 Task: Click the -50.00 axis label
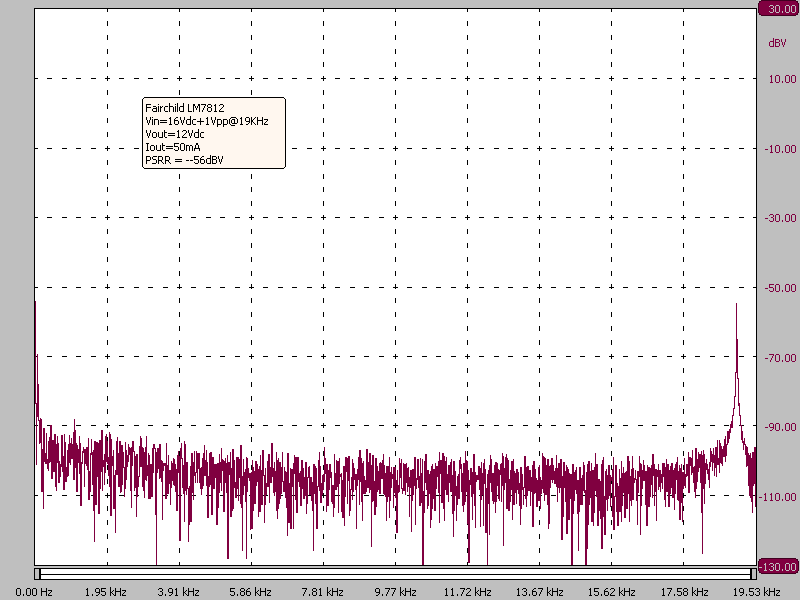780,288
